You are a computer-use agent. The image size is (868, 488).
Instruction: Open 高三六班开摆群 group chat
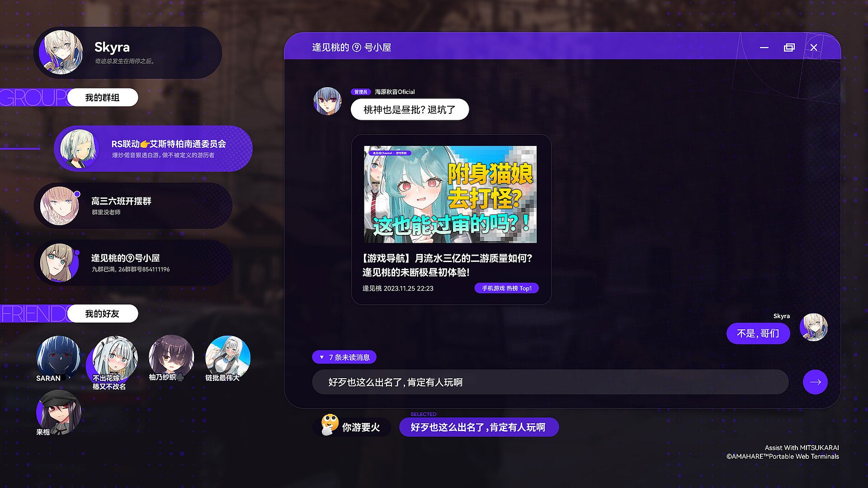133,206
